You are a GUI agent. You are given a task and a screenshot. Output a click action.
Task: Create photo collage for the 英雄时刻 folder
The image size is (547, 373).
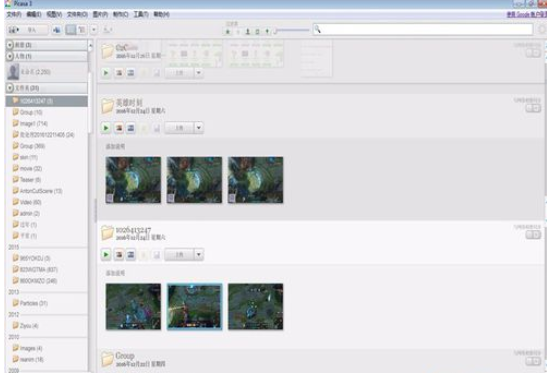coord(119,128)
